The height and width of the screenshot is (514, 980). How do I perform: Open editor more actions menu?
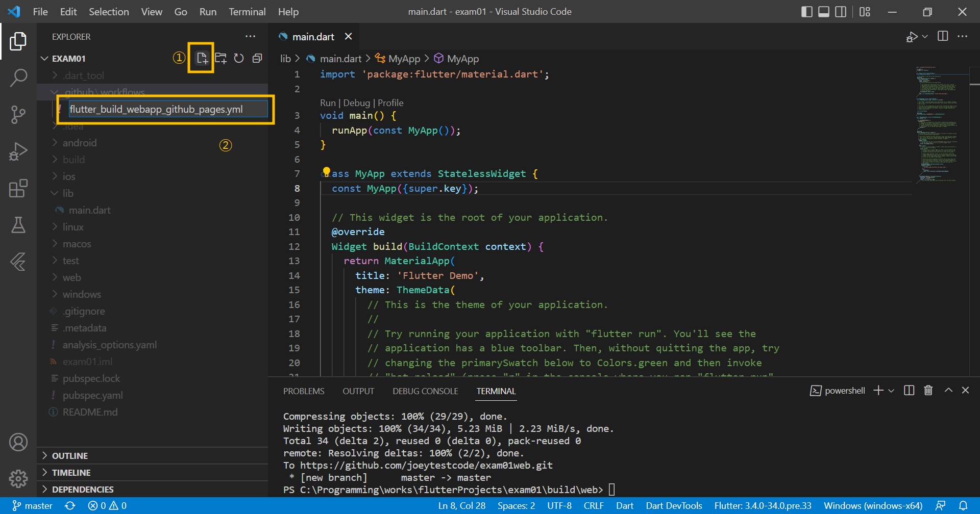coord(962,36)
